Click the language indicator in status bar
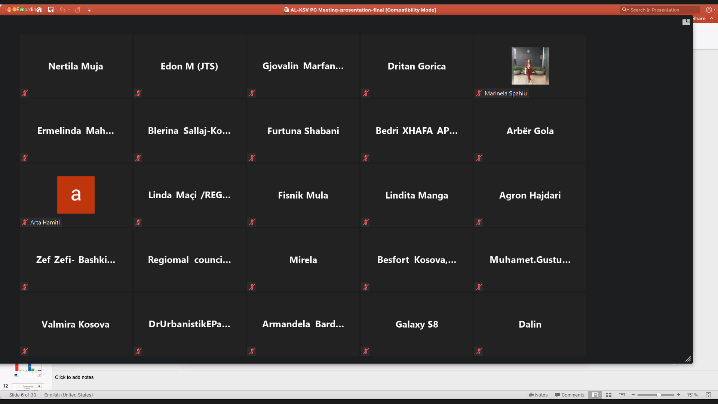Image resolution: width=718 pixels, height=404 pixels. point(69,395)
